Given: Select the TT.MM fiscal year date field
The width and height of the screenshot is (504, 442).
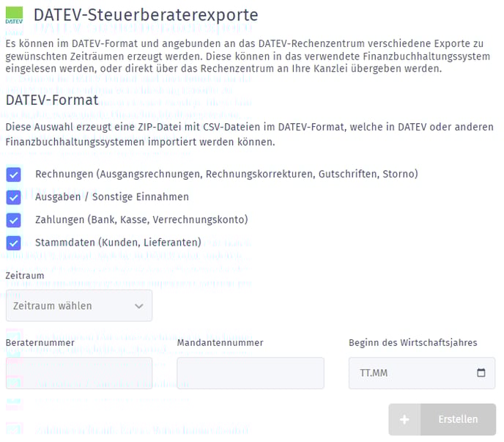Looking at the screenshot, I should [422, 373].
